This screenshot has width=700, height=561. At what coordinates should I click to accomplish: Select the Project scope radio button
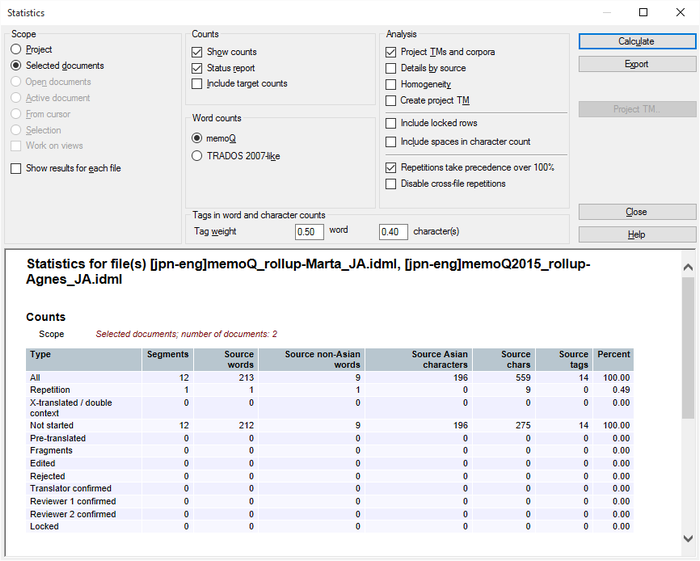coord(16,49)
